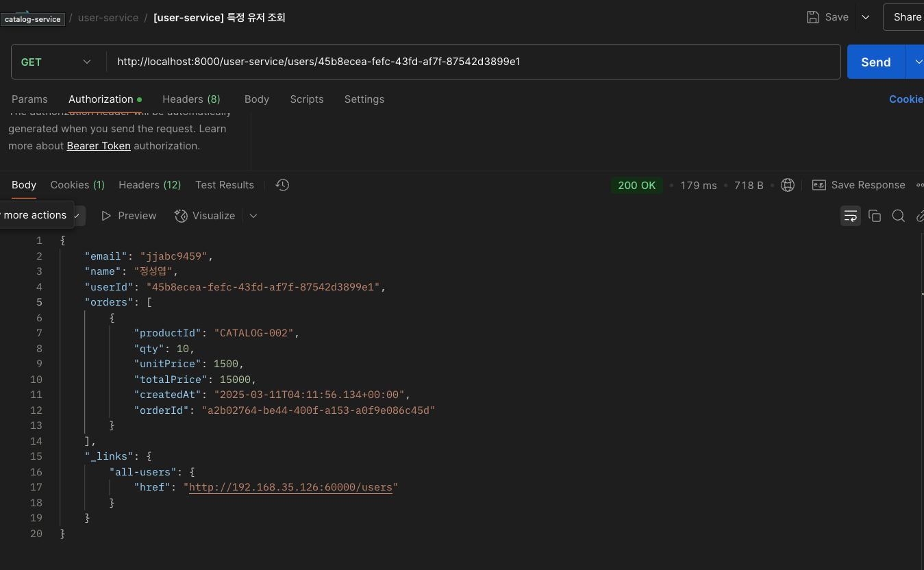
Task: Click the 192.168.35.126:60000/users href link
Action: tap(290, 487)
